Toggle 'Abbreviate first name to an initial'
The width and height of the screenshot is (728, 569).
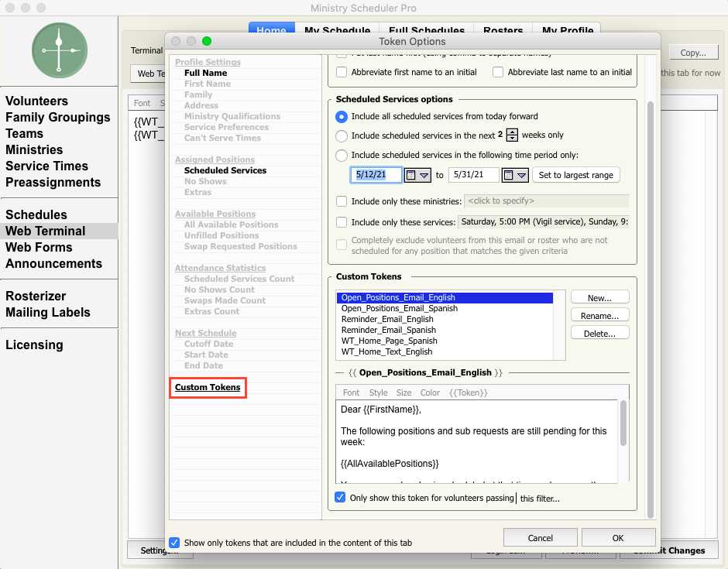[342, 72]
